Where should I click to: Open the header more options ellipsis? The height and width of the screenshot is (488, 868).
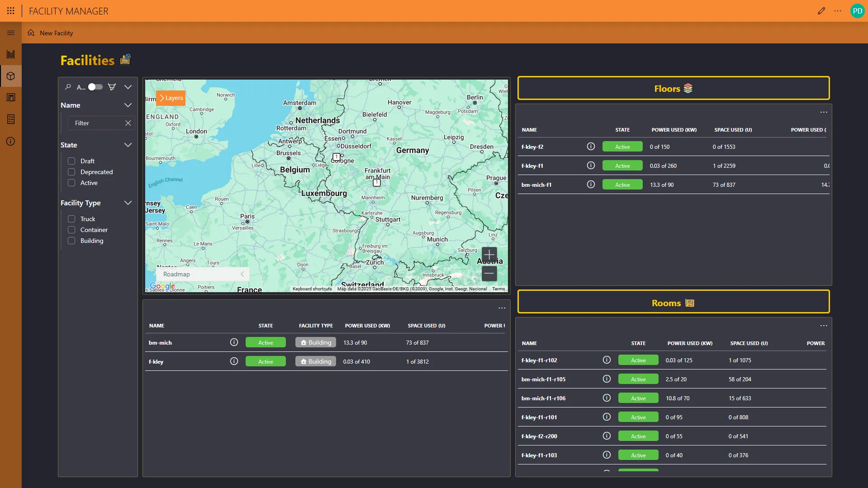[838, 11]
